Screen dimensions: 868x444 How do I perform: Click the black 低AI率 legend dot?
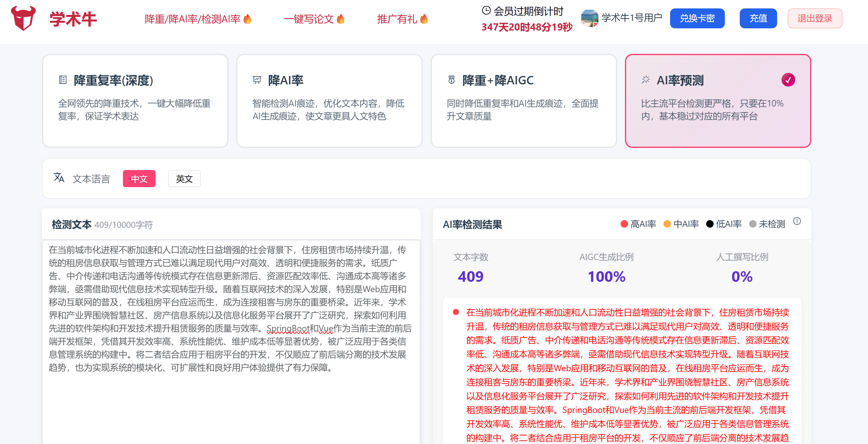[x=710, y=224]
